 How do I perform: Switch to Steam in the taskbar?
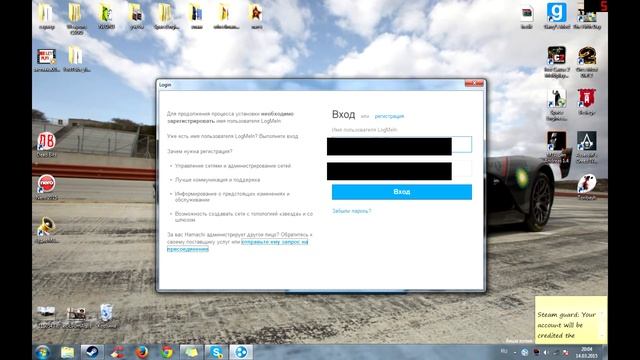click(92, 352)
